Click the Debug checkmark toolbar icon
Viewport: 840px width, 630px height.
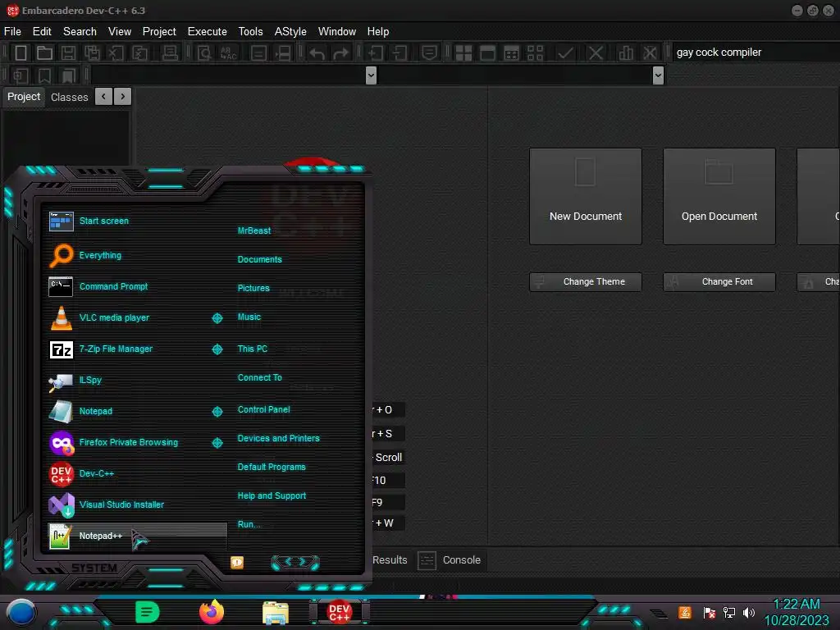(x=565, y=53)
